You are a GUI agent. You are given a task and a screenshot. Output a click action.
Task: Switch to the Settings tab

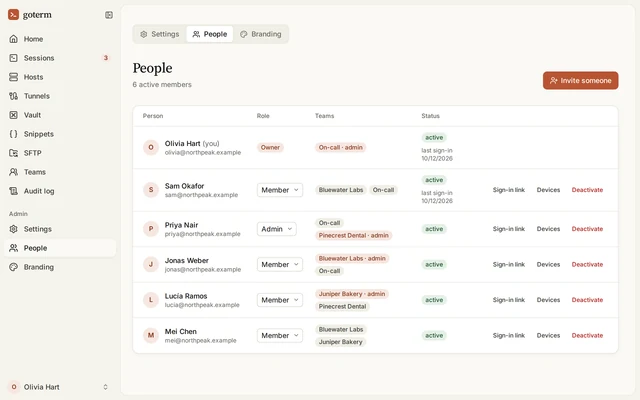[x=160, y=34]
